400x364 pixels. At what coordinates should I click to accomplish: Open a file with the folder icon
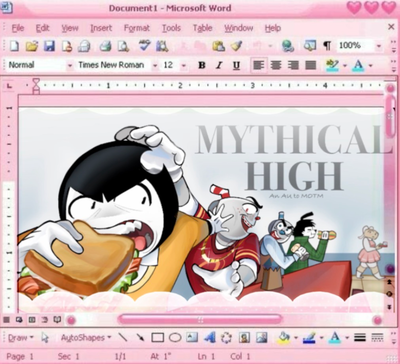click(31, 46)
